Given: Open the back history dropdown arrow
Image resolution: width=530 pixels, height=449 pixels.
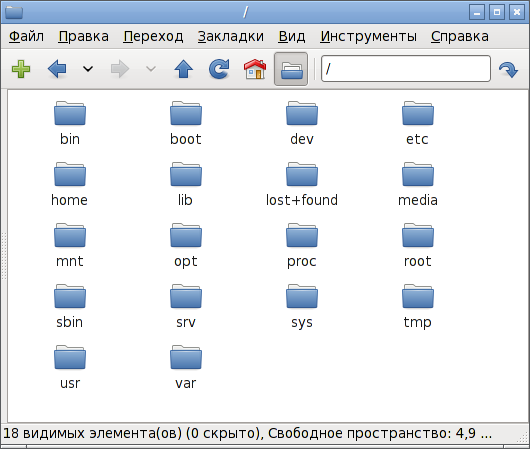Looking at the screenshot, I should click(x=88, y=69).
